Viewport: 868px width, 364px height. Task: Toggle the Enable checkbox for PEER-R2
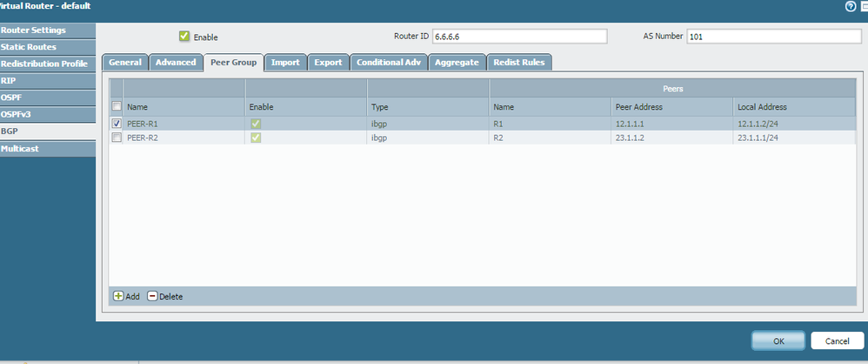tap(255, 138)
